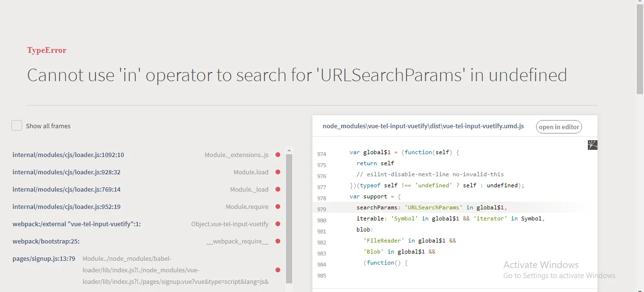Select the webpack/bootstrap:25 frame location text

pyautogui.click(x=46, y=241)
